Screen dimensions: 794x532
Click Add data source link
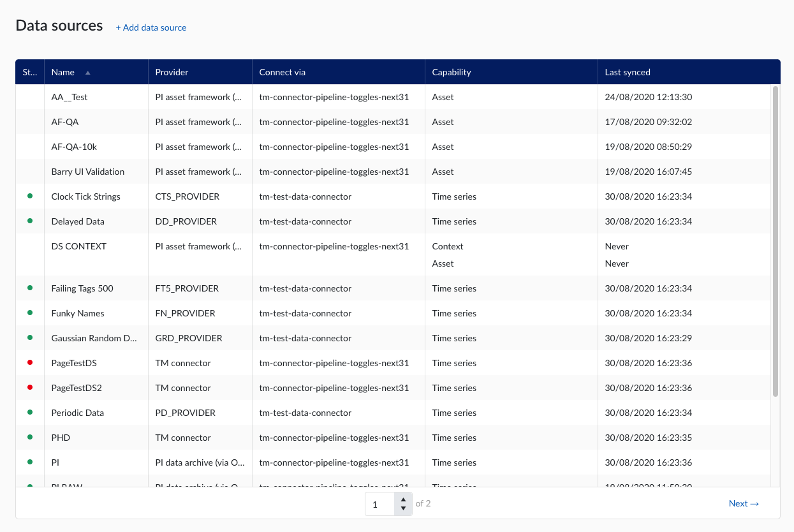tap(151, 27)
